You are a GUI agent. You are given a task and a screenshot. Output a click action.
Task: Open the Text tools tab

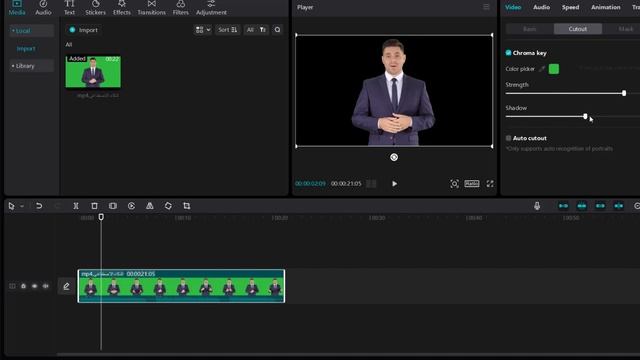click(x=69, y=7)
